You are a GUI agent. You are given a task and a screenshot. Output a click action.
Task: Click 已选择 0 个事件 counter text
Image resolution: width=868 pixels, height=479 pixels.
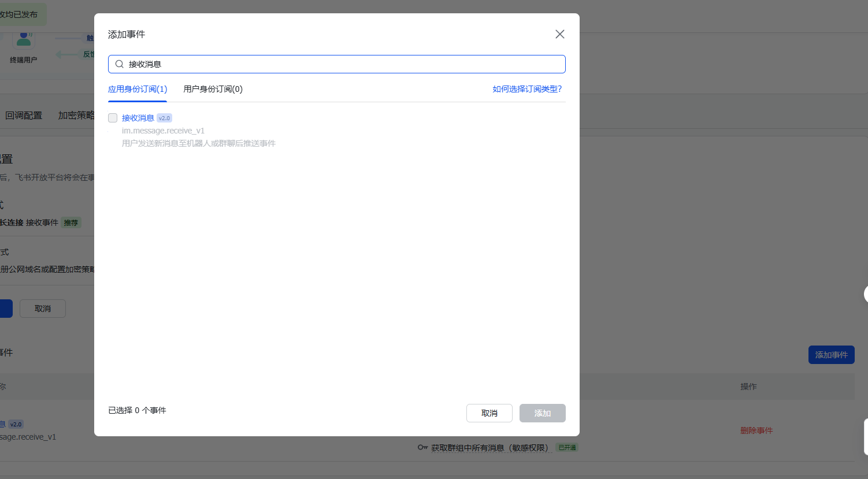pos(137,410)
